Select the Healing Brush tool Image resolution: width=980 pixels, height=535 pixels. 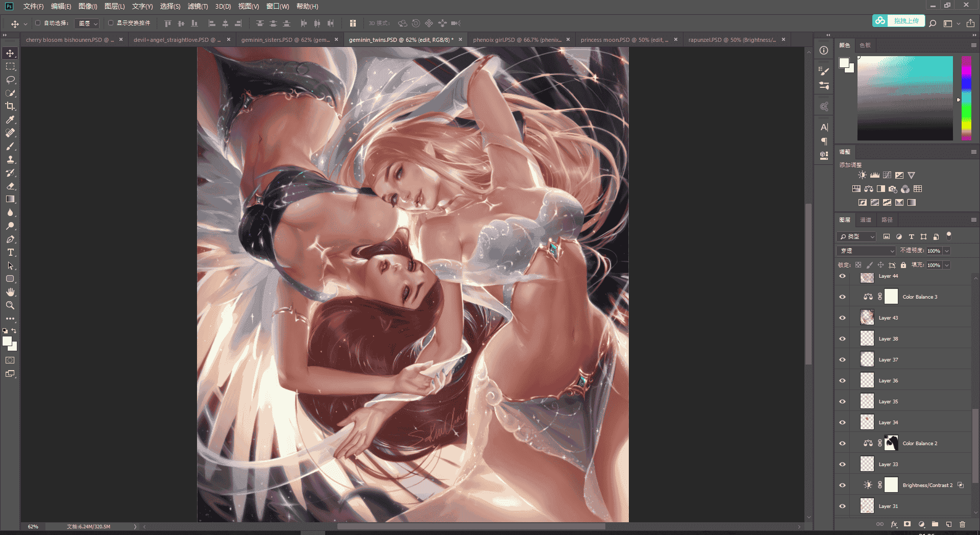tap(10, 133)
